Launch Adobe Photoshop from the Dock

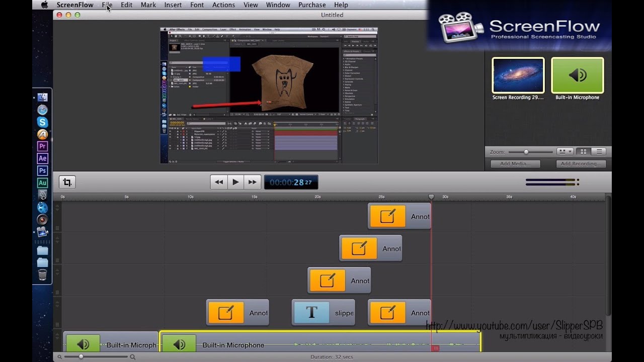click(x=42, y=171)
